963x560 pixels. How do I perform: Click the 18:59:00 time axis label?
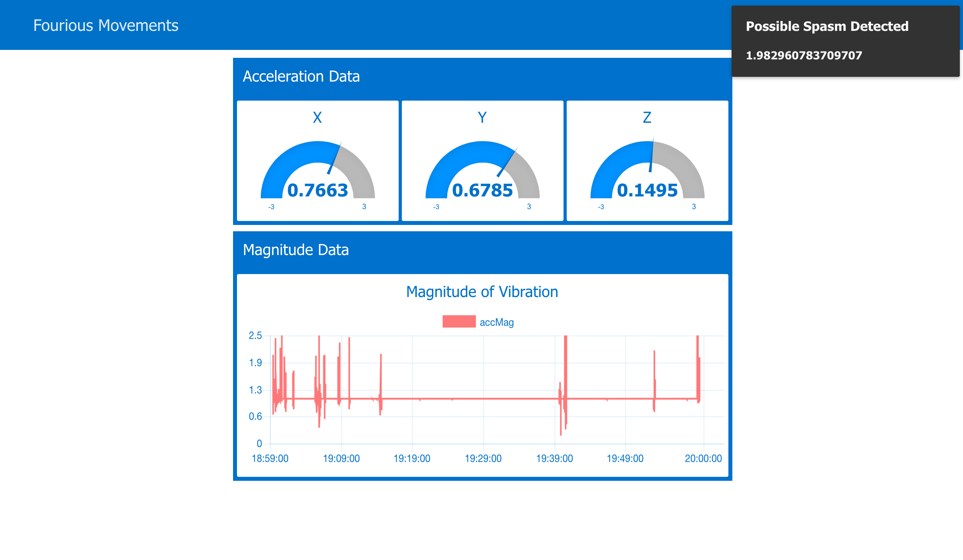click(x=270, y=459)
